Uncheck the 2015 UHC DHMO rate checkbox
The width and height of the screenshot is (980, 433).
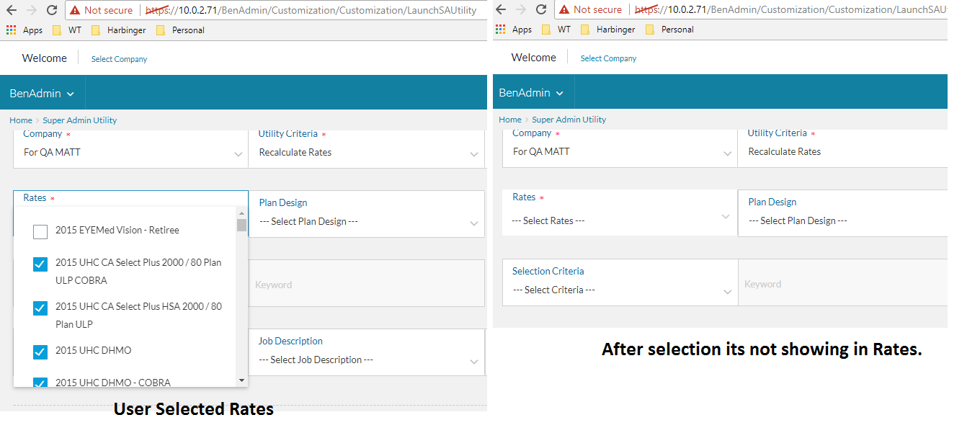[40, 352]
